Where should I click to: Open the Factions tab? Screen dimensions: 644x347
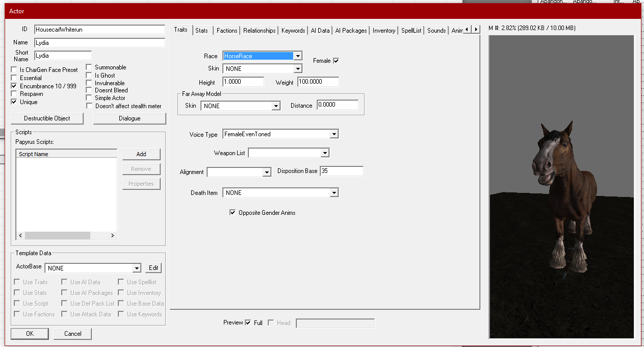[227, 31]
